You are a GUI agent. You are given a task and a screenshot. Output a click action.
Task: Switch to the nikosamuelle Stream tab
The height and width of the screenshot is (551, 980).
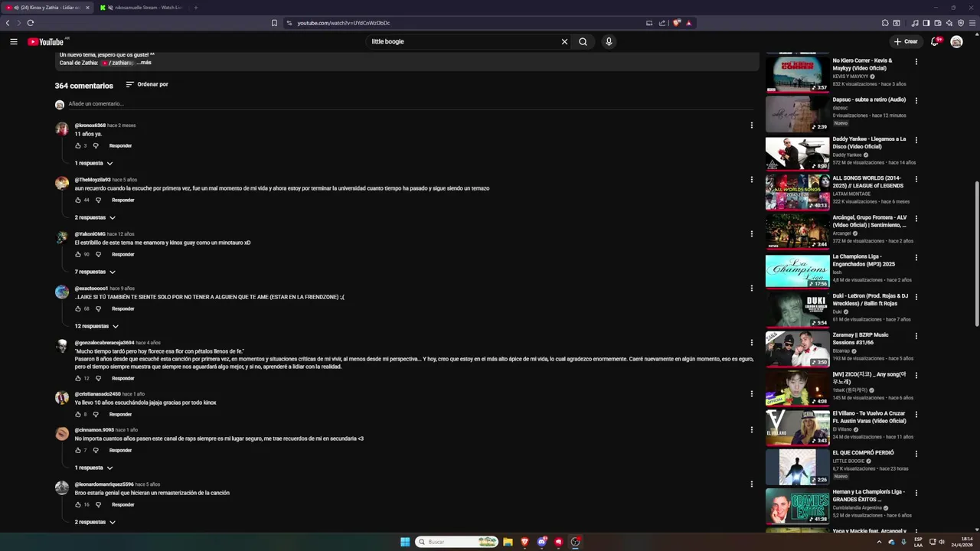pos(142,8)
